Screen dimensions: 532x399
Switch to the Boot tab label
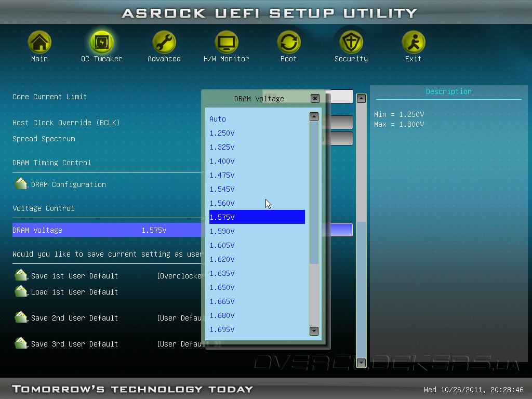(x=289, y=59)
